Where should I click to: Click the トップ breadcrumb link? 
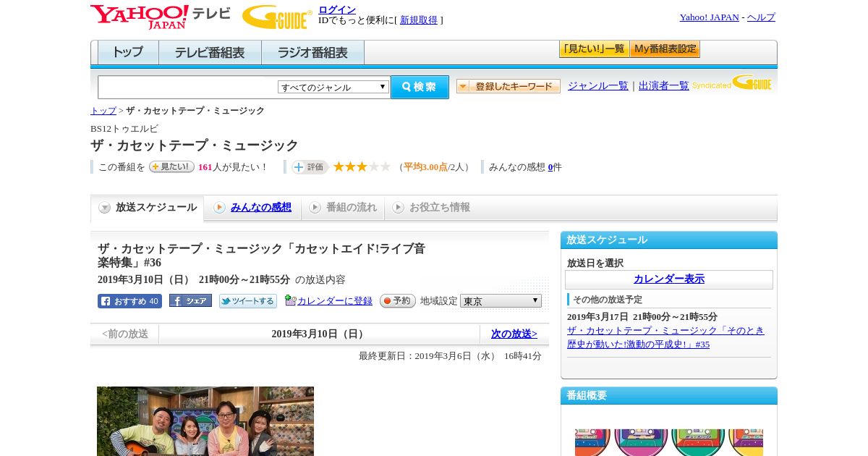[x=103, y=111]
